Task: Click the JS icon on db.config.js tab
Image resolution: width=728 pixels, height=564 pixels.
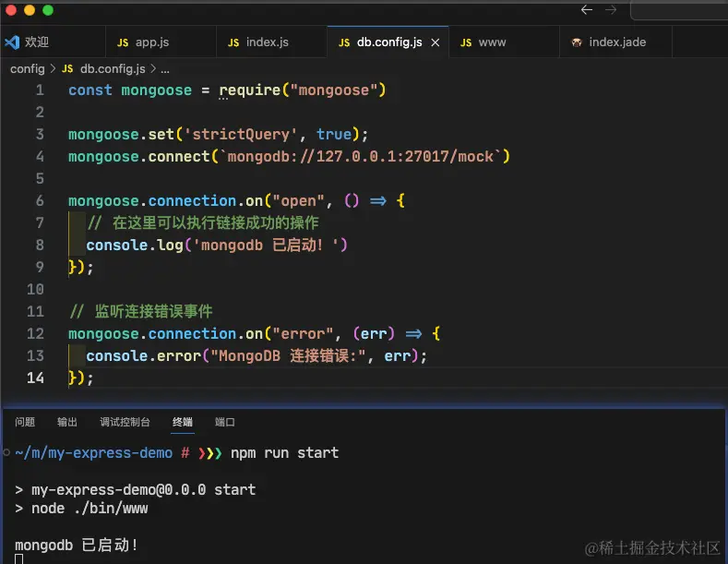Action: point(344,42)
